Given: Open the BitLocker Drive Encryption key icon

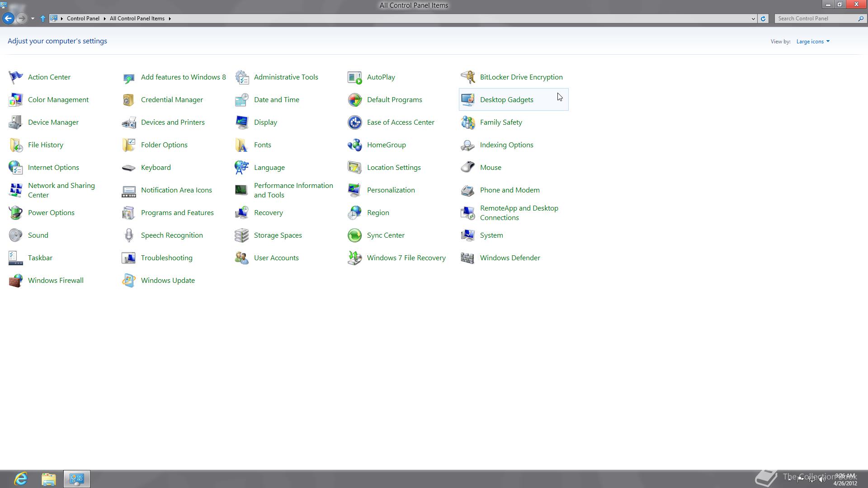Looking at the screenshot, I should (x=468, y=77).
